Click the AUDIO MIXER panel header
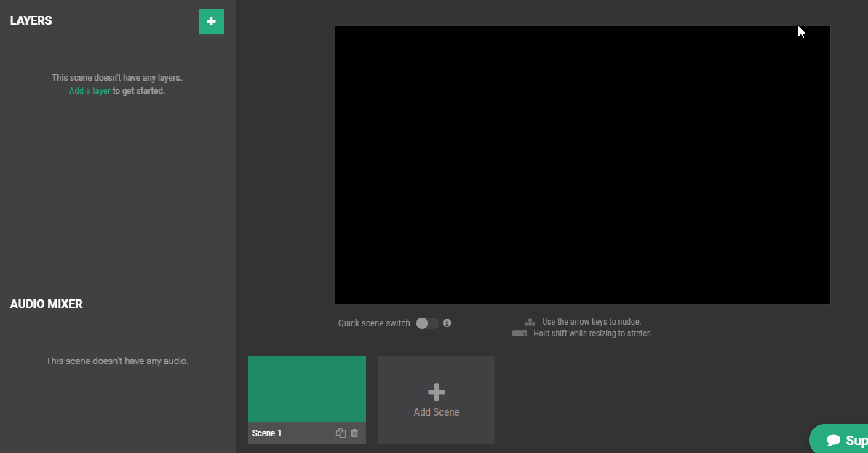This screenshot has height=453, width=868. click(46, 304)
